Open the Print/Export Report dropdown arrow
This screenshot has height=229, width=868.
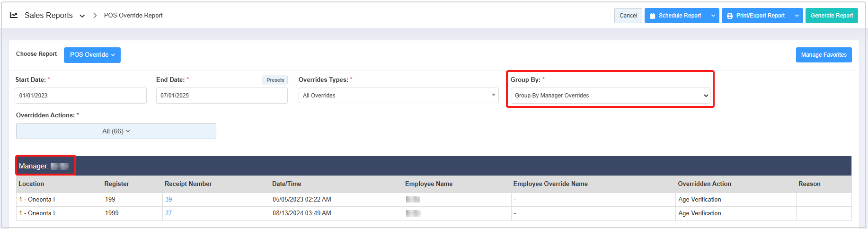pyautogui.click(x=797, y=16)
